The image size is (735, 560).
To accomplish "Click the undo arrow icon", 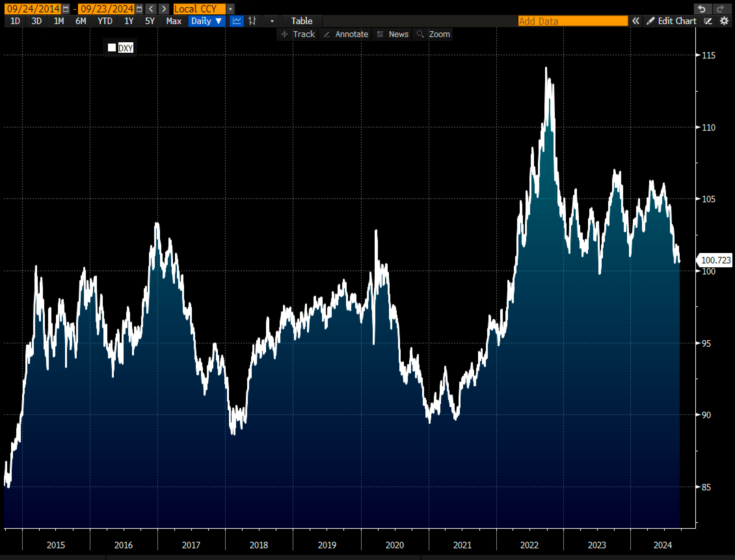I will [x=701, y=9].
